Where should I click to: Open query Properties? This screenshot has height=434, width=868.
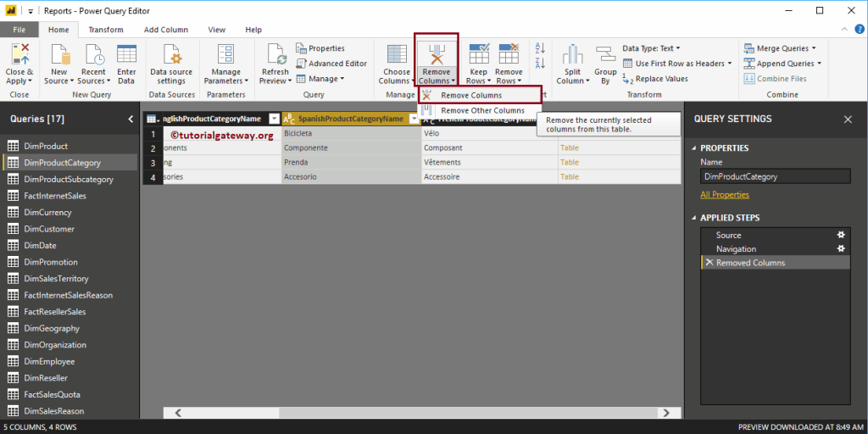[x=320, y=48]
